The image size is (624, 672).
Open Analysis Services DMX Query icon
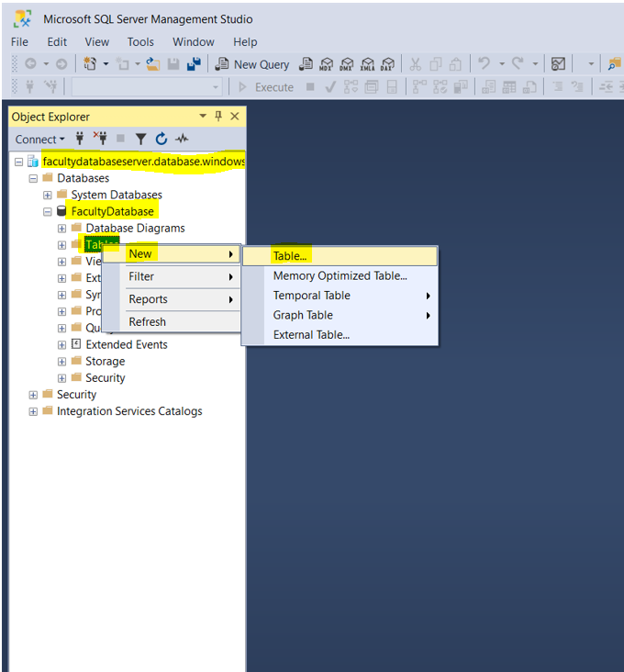tap(346, 64)
